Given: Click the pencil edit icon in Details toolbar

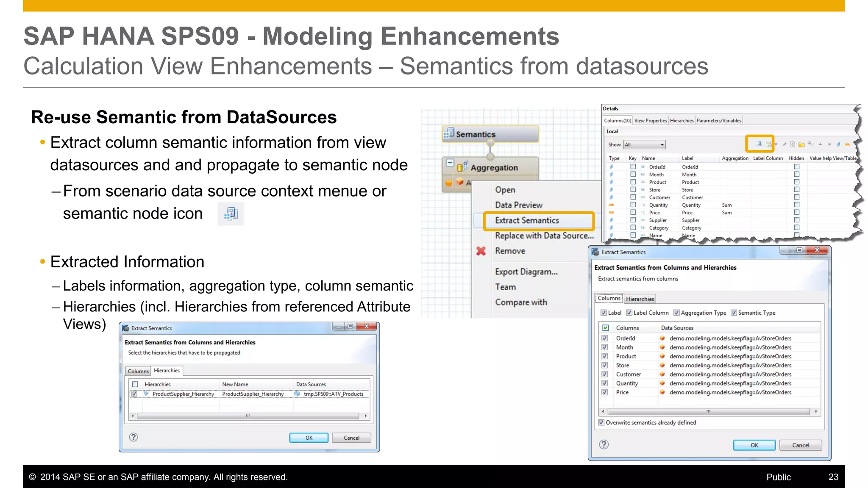Looking at the screenshot, I should [785, 144].
